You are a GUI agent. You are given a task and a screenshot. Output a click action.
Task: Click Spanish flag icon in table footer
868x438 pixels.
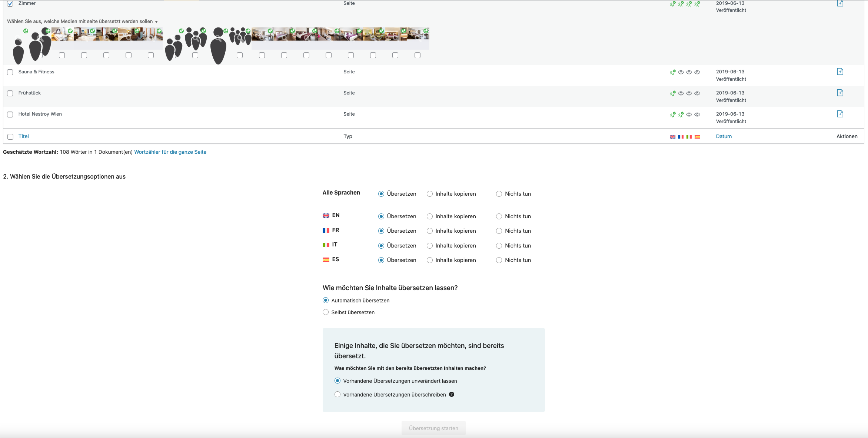pyautogui.click(x=697, y=137)
